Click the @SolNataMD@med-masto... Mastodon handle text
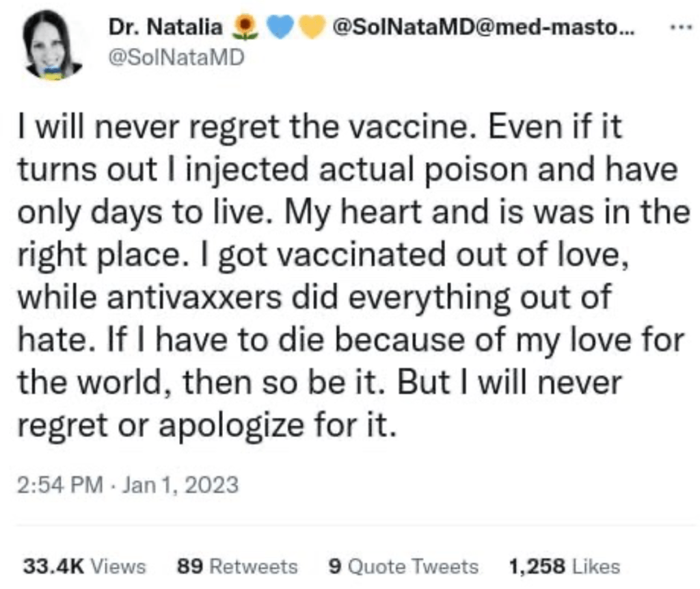The width and height of the screenshot is (700, 589). [x=483, y=28]
